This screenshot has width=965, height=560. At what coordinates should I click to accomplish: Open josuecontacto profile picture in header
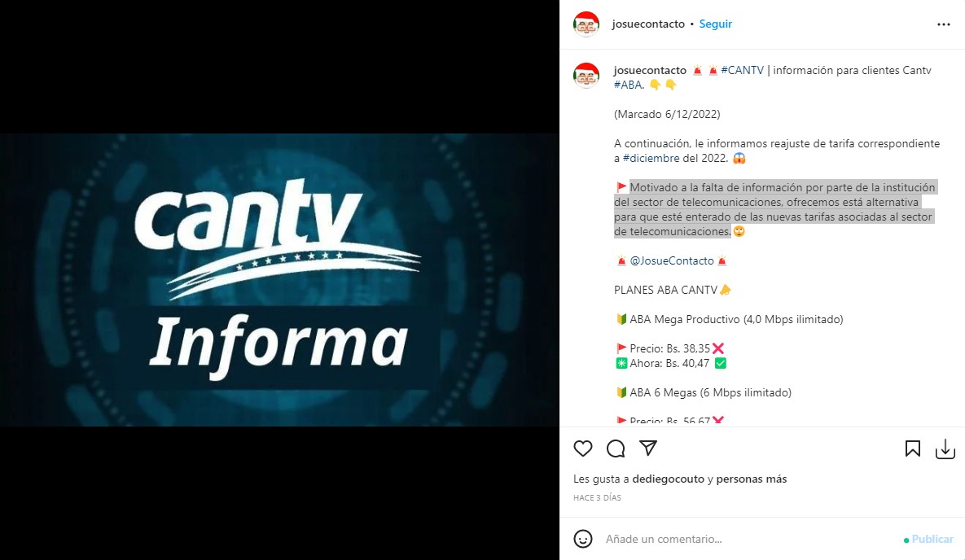[x=586, y=24]
